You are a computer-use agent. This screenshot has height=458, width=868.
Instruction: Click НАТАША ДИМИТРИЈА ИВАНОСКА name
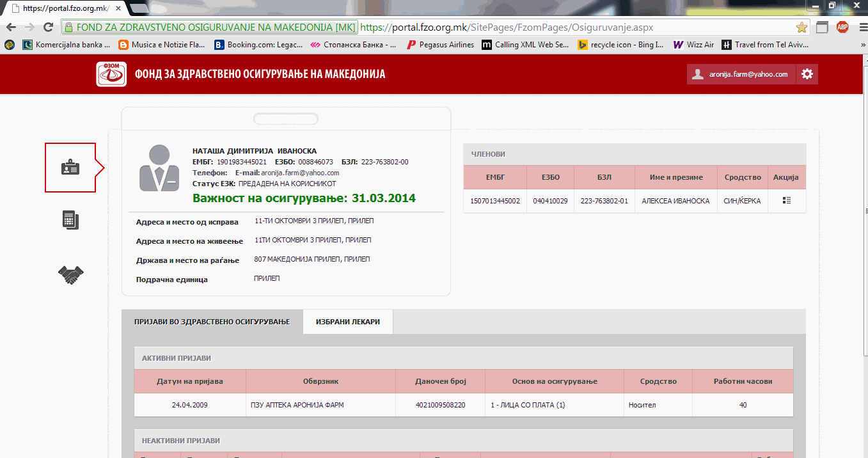pos(255,151)
